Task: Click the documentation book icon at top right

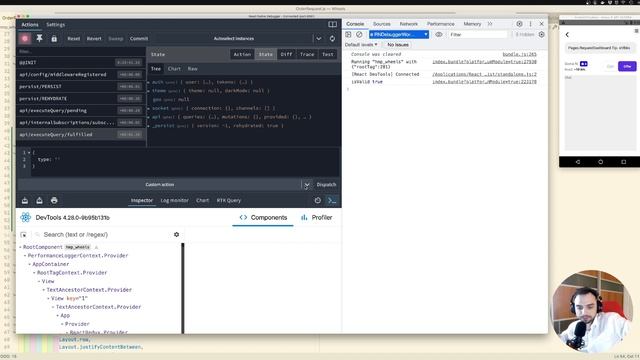Action: point(333,24)
